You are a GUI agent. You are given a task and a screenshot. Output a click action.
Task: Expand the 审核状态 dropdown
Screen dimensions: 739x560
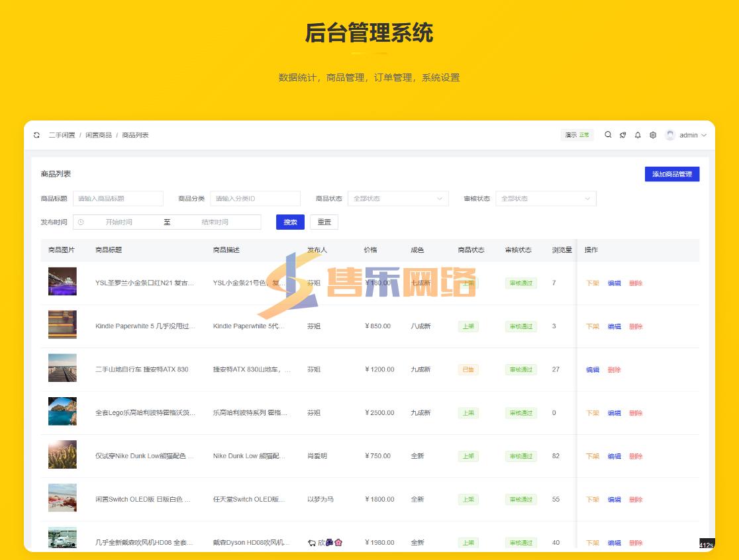pos(545,199)
